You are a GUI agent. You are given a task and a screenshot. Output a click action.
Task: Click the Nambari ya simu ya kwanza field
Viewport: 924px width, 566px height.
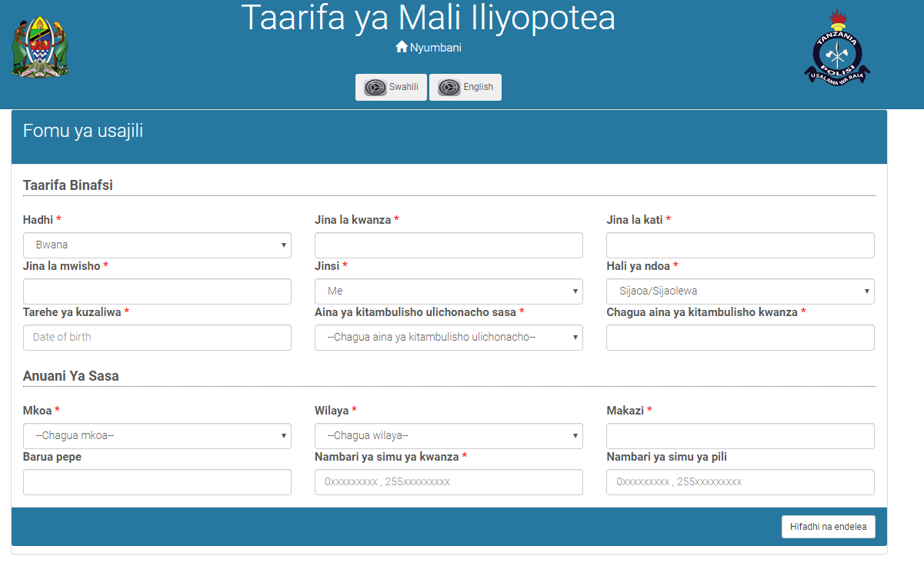click(x=449, y=482)
